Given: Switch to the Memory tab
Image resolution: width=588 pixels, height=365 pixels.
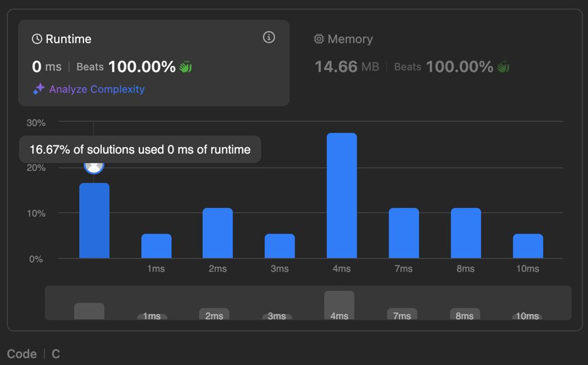Looking at the screenshot, I should click(x=350, y=39).
